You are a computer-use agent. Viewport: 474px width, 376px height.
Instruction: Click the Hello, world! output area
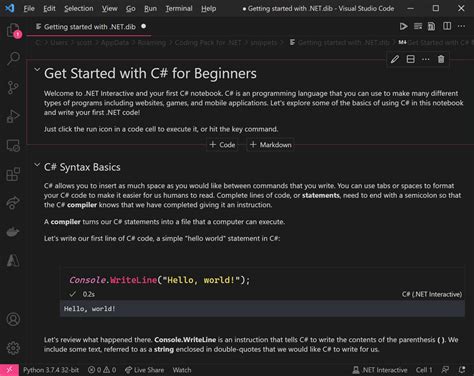(262, 309)
